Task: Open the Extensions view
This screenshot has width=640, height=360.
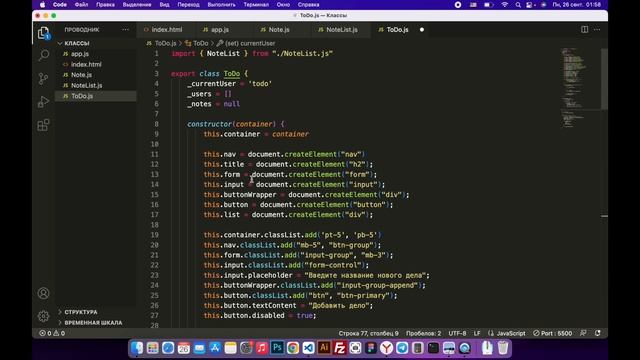Action: pyautogui.click(x=43, y=125)
